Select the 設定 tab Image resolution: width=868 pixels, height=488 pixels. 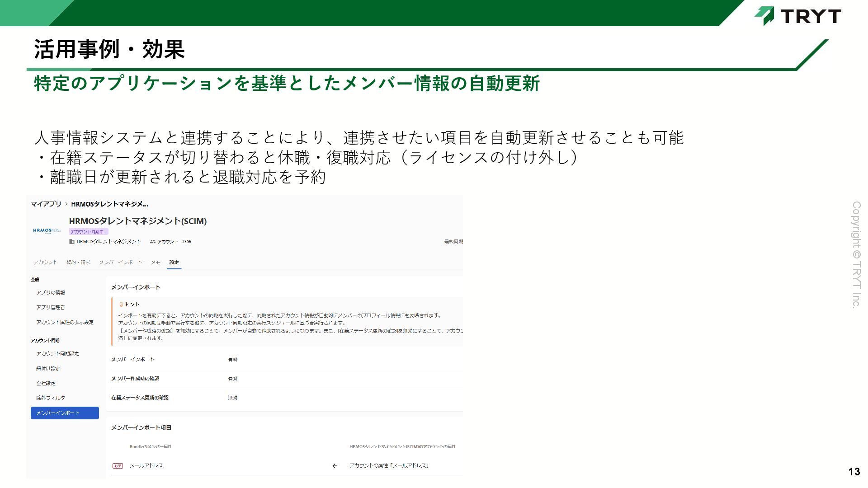pyautogui.click(x=174, y=263)
